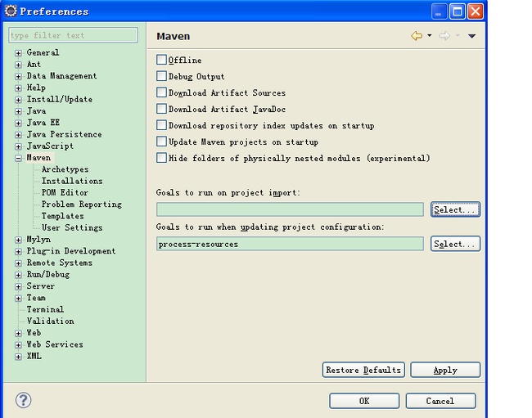The width and height of the screenshot is (532, 418).
Task: Open the forward history dropdown arrow
Action: coord(458,35)
